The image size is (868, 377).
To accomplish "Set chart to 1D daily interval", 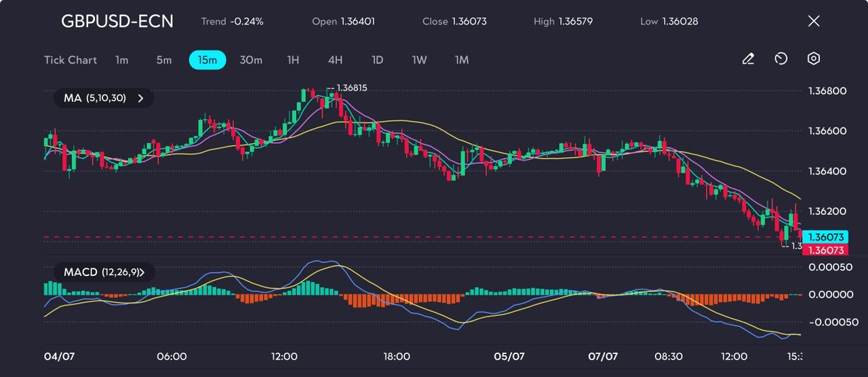I will coord(378,60).
